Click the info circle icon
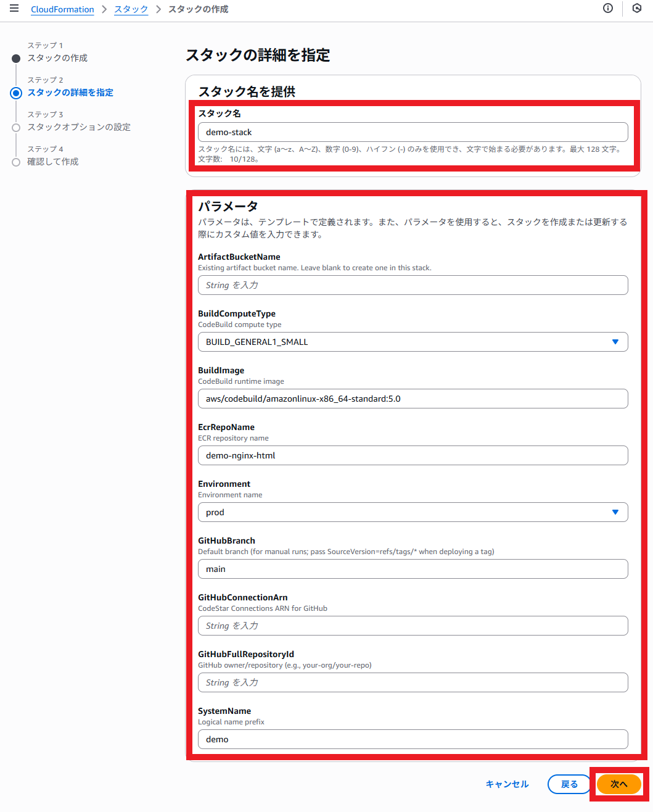The image size is (653, 812). click(x=608, y=9)
